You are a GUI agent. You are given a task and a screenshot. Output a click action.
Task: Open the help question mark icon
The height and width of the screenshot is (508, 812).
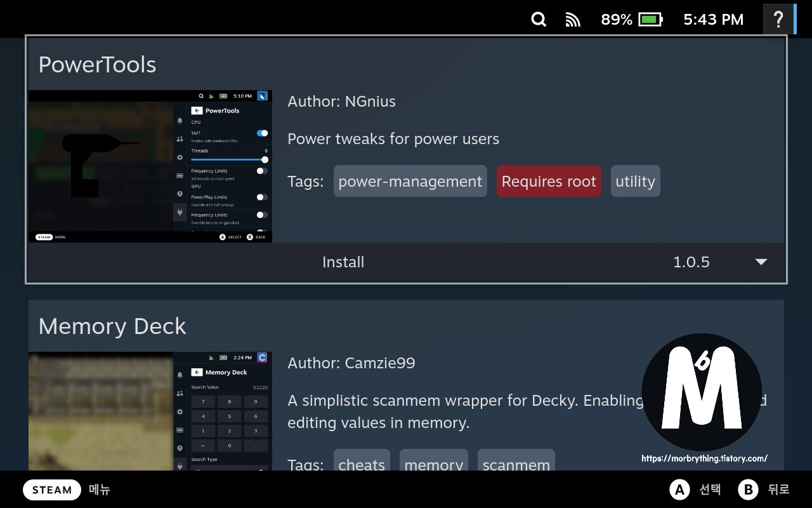tap(778, 19)
